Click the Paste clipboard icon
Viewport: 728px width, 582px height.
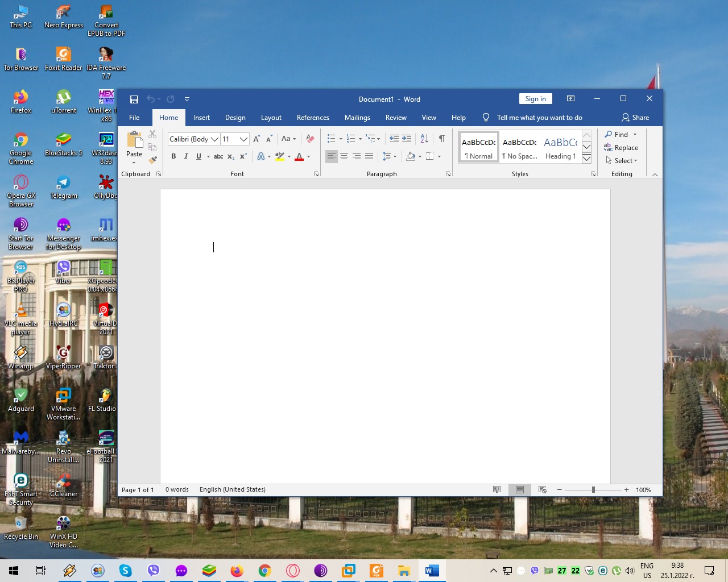point(135,140)
